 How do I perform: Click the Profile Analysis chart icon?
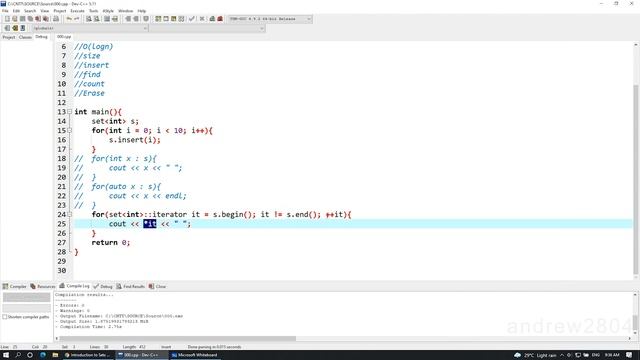pos(212,19)
